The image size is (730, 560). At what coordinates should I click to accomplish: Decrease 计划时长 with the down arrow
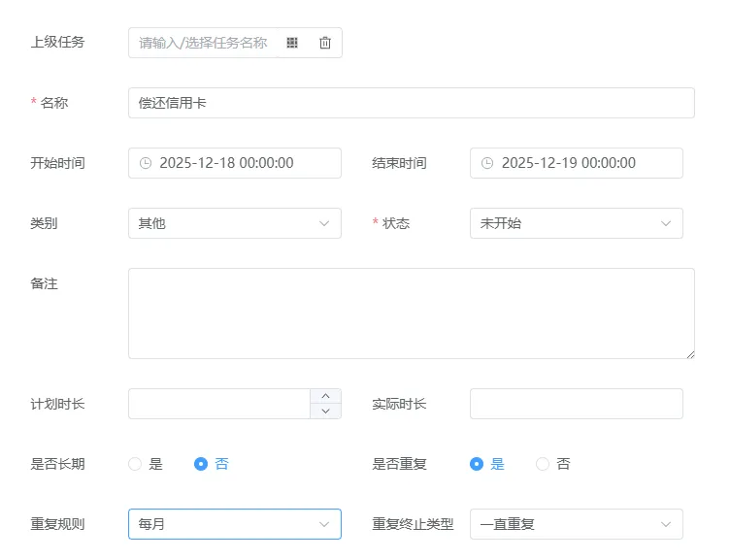pyautogui.click(x=325, y=412)
